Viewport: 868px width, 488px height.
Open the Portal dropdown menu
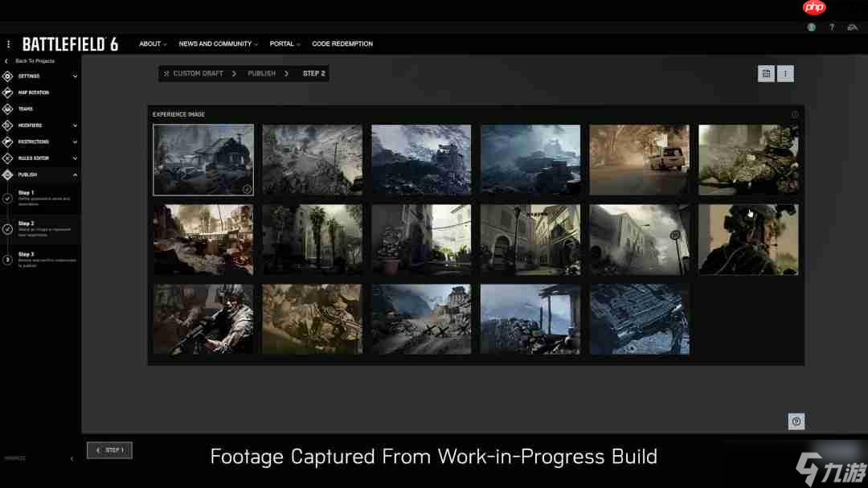tap(285, 43)
